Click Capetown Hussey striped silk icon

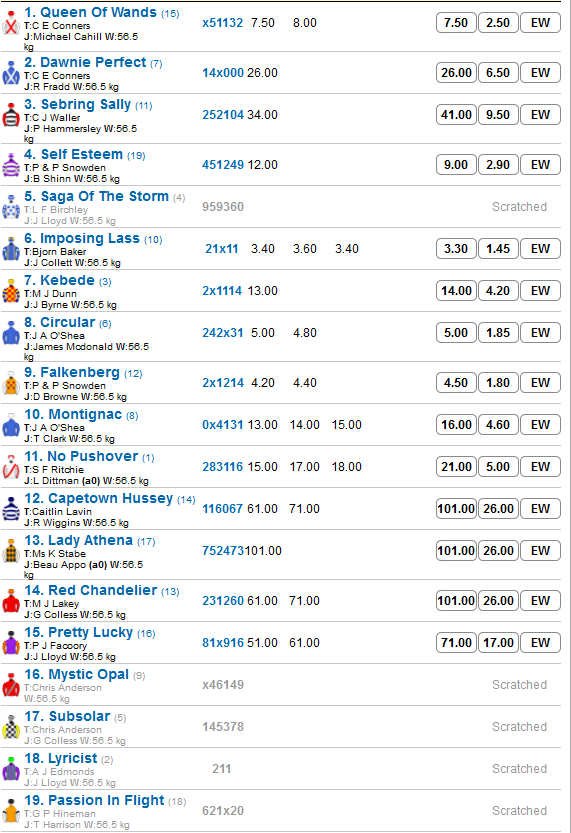pos(11,508)
